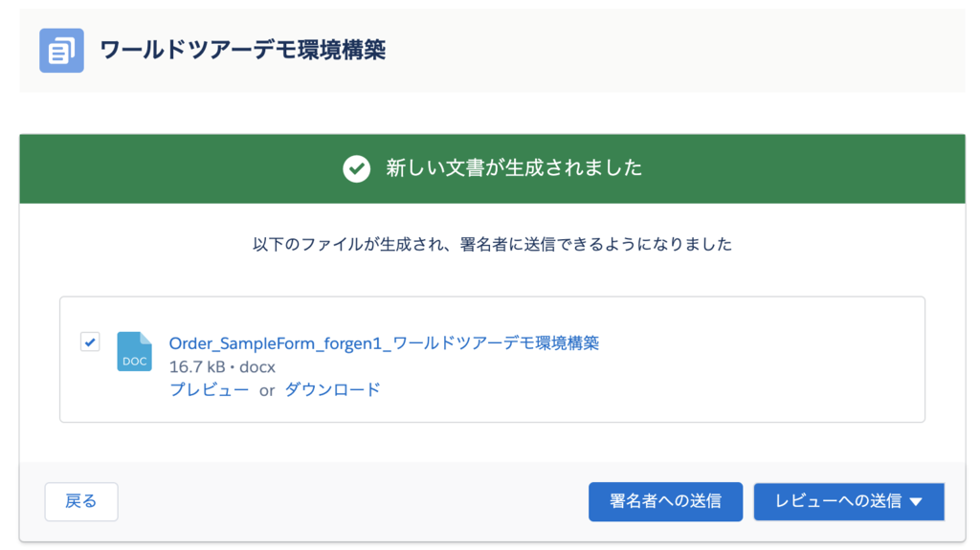
Task: Expand the レビューへの送信 dropdown arrow
Action: click(916, 502)
